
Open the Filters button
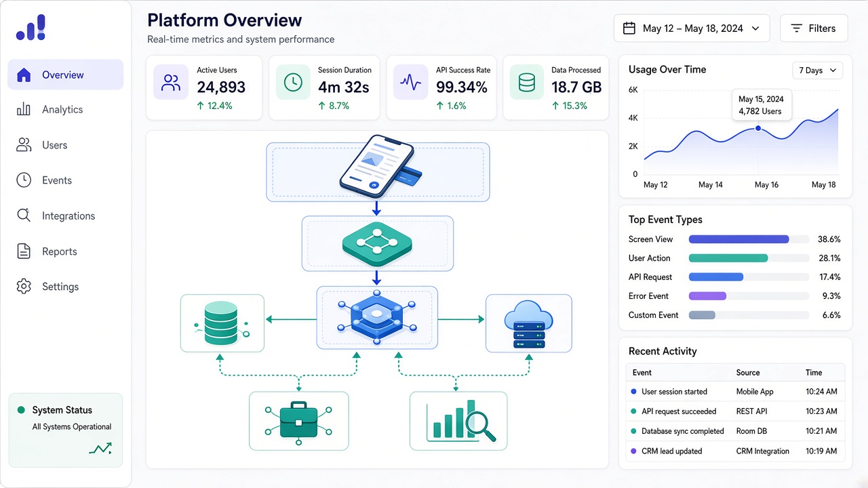tap(814, 28)
